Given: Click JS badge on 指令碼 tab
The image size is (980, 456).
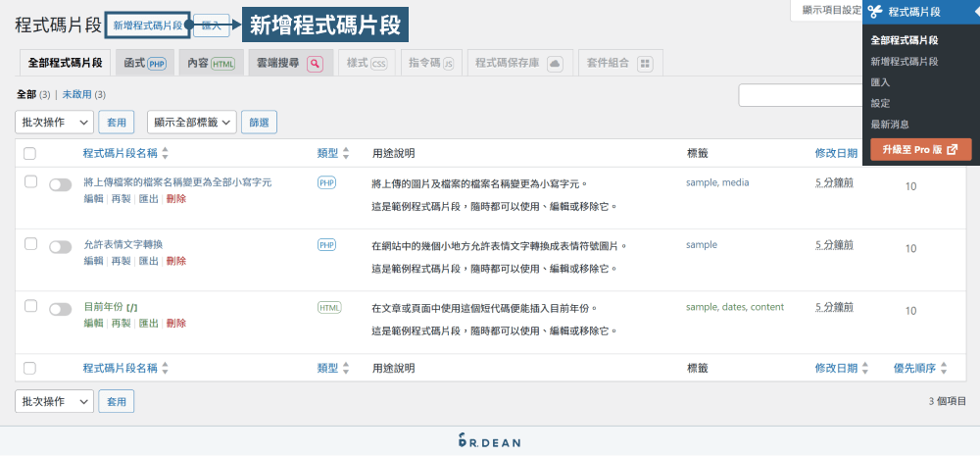Looking at the screenshot, I should pos(448,64).
